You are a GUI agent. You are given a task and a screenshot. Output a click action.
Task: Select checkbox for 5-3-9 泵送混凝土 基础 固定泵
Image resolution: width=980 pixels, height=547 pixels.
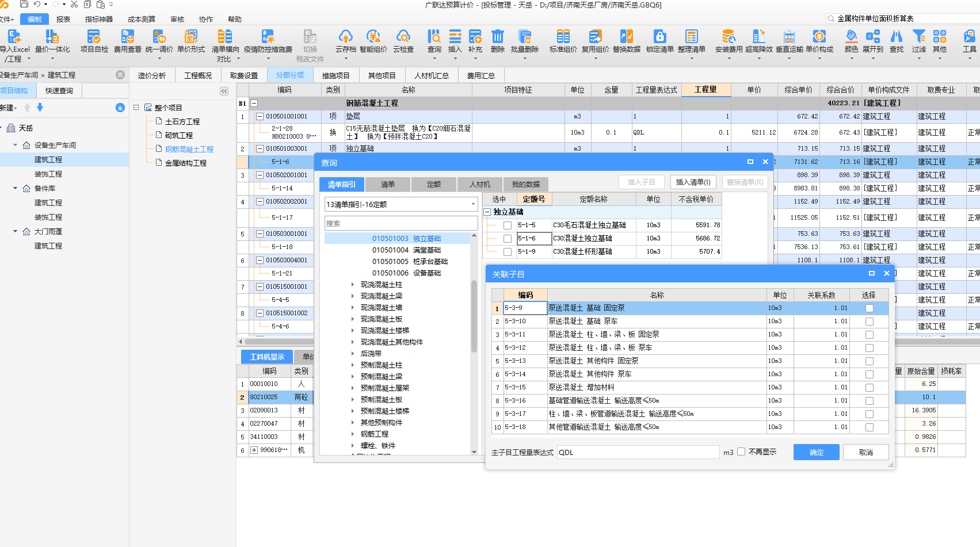coord(869,308)
